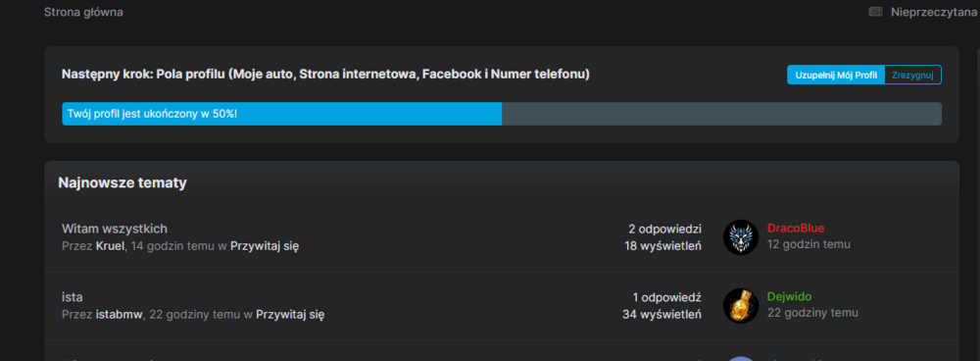
Task: Open Przywitaj się forum in istabmw's row
Action: click(x=290, y=314)
